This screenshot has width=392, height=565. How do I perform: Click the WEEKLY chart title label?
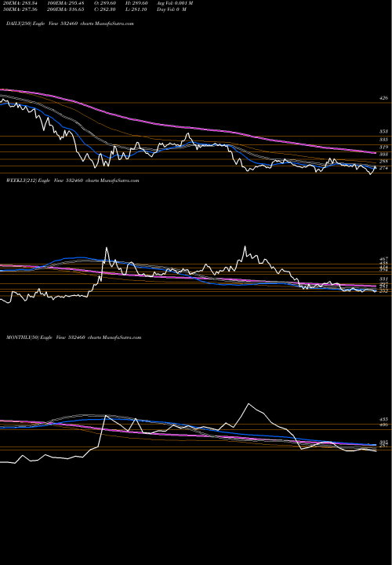[x=72, y=180]
